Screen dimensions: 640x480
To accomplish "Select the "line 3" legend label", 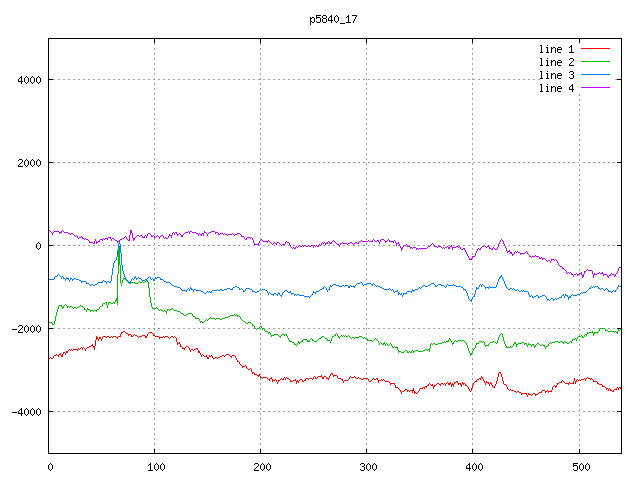I will tap(556, 75).
